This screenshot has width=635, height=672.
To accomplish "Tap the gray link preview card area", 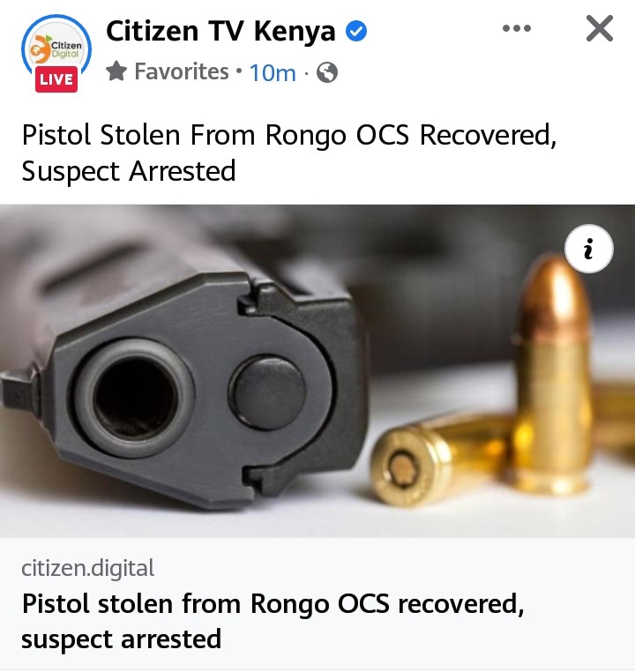I will (x=317, y=604).
